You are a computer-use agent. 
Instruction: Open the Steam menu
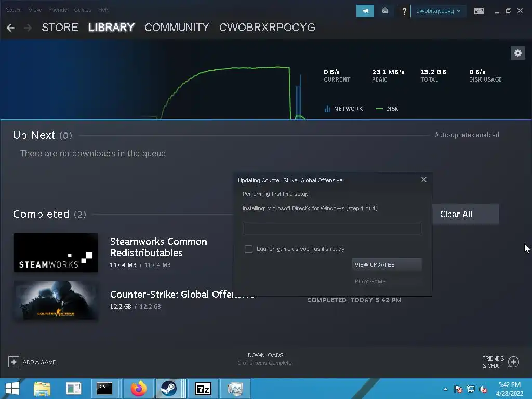tap(14, 10)
